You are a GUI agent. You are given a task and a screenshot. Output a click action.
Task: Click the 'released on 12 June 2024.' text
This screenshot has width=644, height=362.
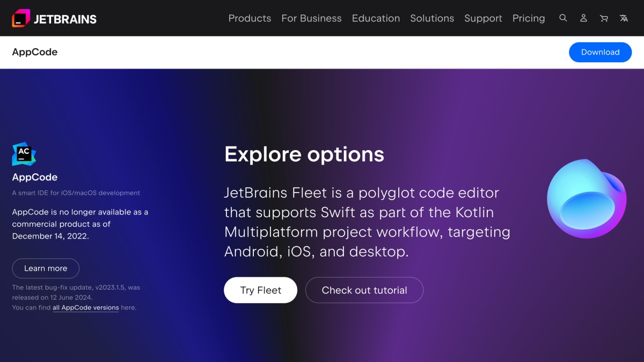tap(52, 297)
